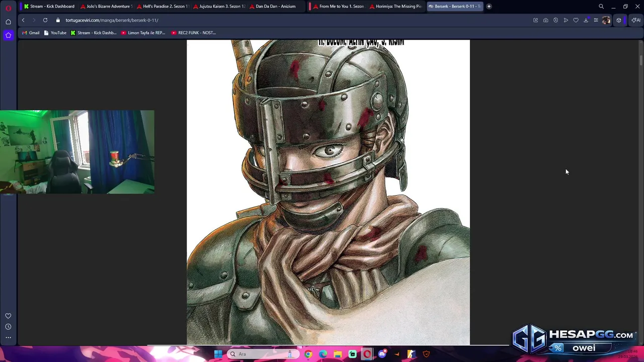Open the downloads icon
This screenshot has width=644, height=362.
click(x=586, y=20)
